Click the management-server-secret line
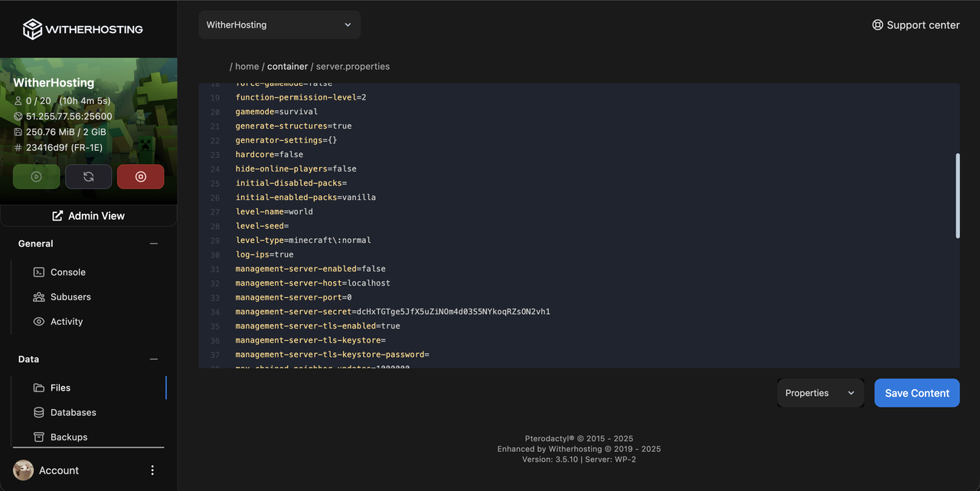980x491 pixels. 393,312
